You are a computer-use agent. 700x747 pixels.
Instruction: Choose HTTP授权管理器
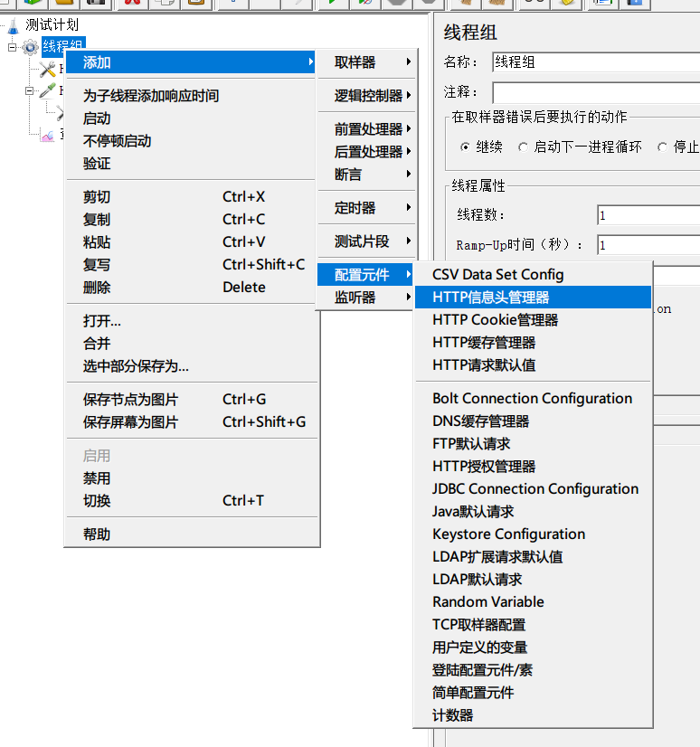pyautogui.click(x=533, y=467)
